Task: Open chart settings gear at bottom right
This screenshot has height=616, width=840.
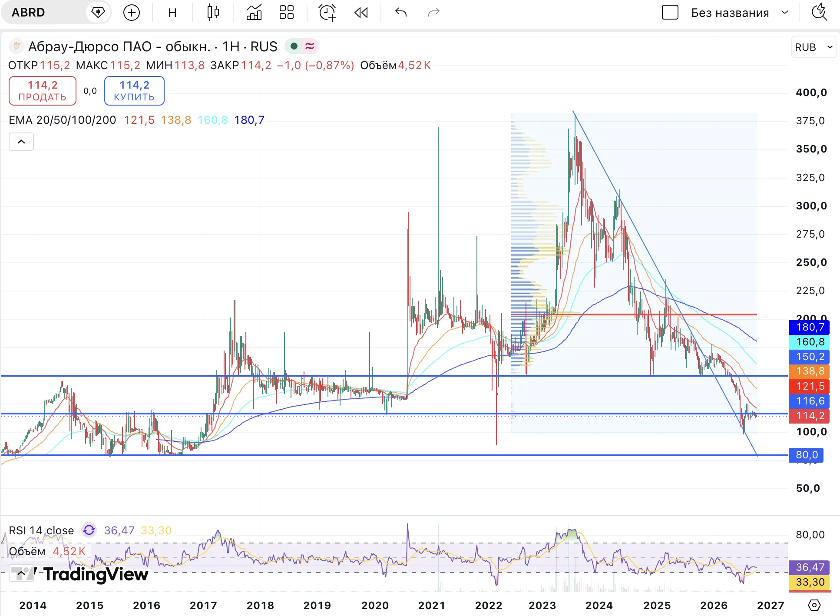Action: coord(814,605)
